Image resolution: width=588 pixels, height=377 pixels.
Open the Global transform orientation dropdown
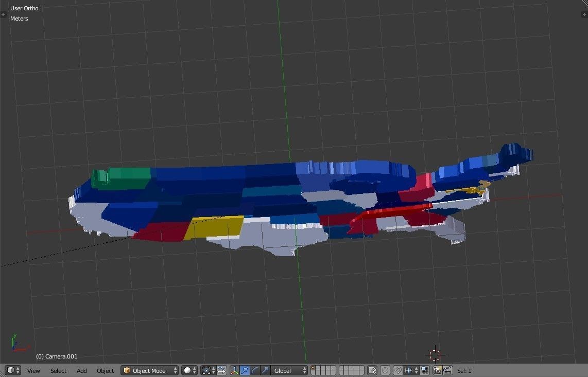[x=289, y=370]
